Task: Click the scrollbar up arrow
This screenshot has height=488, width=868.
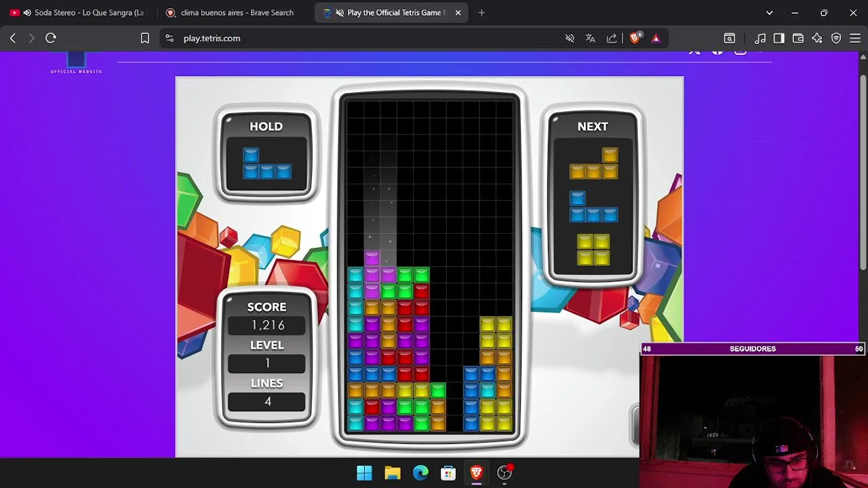Action: pos(863,57)
